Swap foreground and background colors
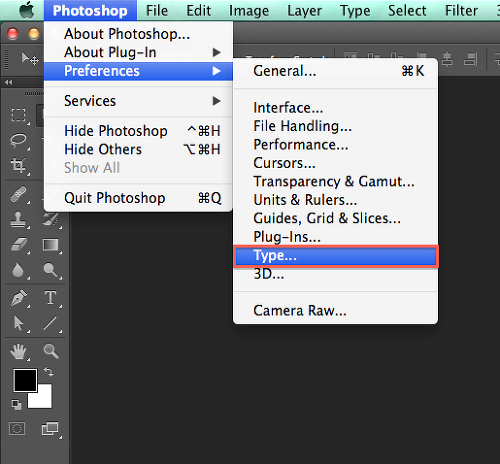The image size is (500, 464). (49, 371)
